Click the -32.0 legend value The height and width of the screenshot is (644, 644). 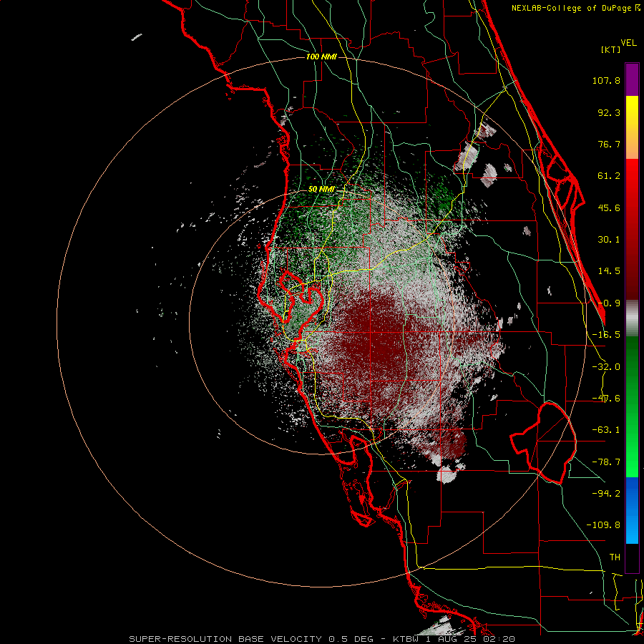[606, 367]
